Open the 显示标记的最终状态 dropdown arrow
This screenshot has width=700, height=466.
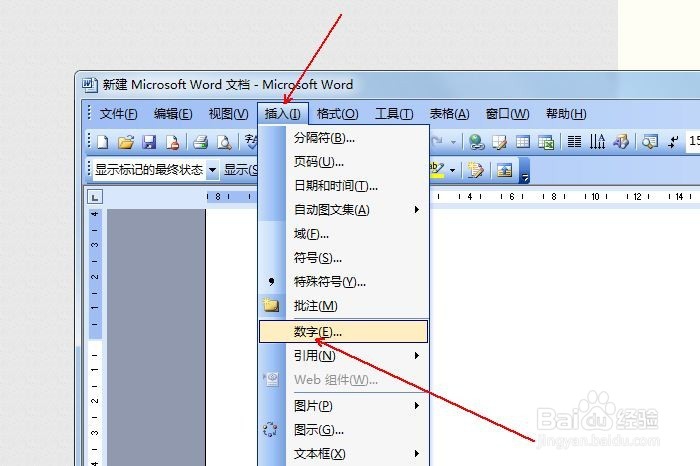pyautogui.click(x=213, y=170)
